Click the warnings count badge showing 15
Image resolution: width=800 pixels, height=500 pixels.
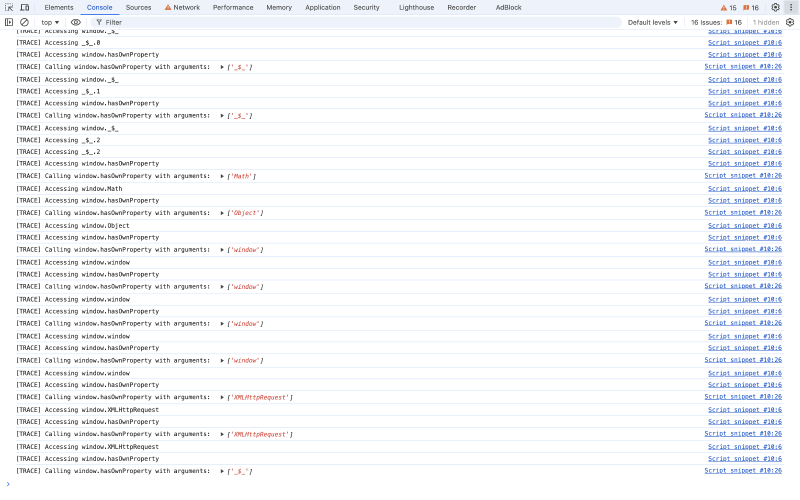(x=728, y=8)
